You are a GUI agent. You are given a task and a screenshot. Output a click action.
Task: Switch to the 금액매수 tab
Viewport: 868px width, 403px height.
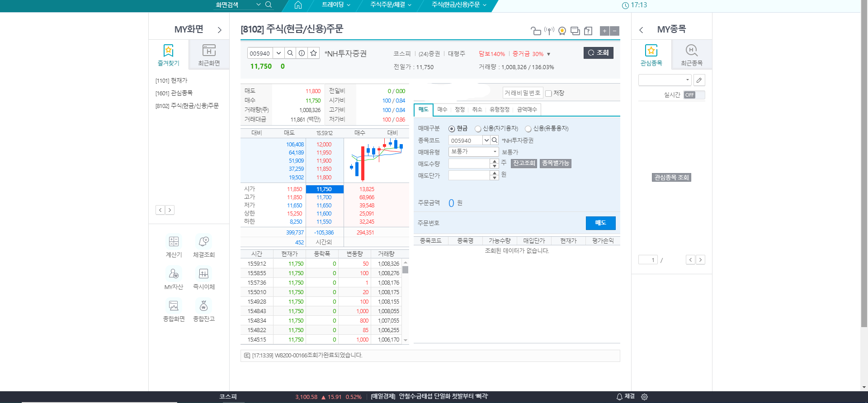pos(527,110)
